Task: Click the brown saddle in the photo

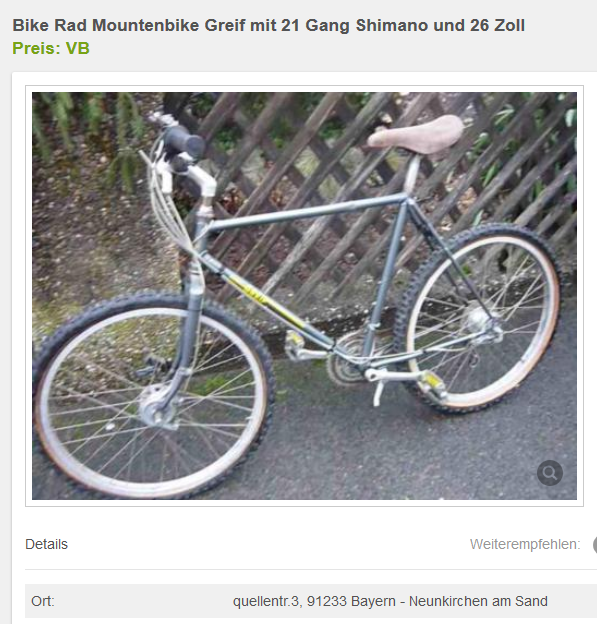Action: [x=417, y=137]
